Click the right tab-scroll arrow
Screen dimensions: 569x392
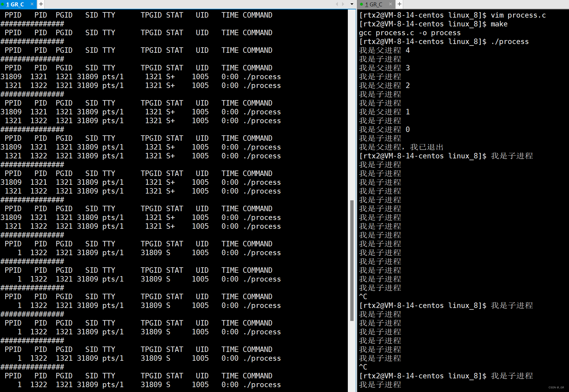point(343,4)
